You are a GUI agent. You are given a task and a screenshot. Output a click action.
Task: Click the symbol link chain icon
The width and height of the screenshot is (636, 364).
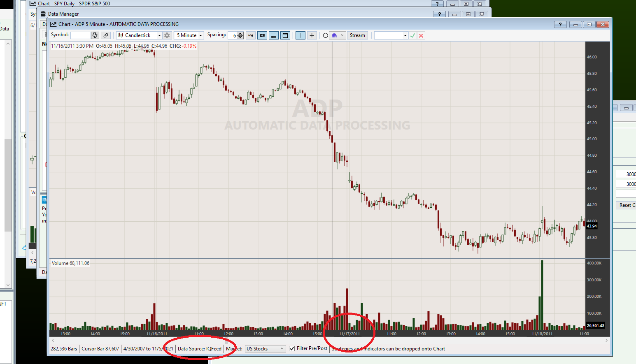coord(106,35)
